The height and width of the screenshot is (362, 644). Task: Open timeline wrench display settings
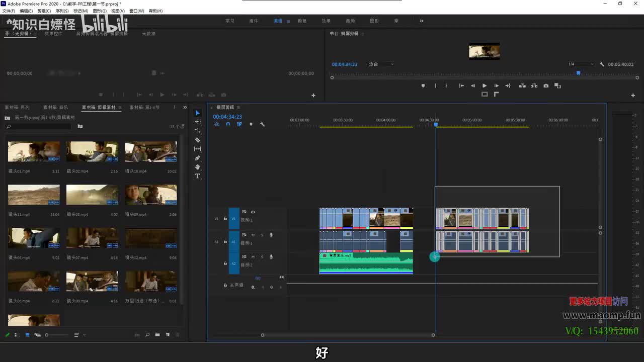pyautogui.click(x=262, y=124)
